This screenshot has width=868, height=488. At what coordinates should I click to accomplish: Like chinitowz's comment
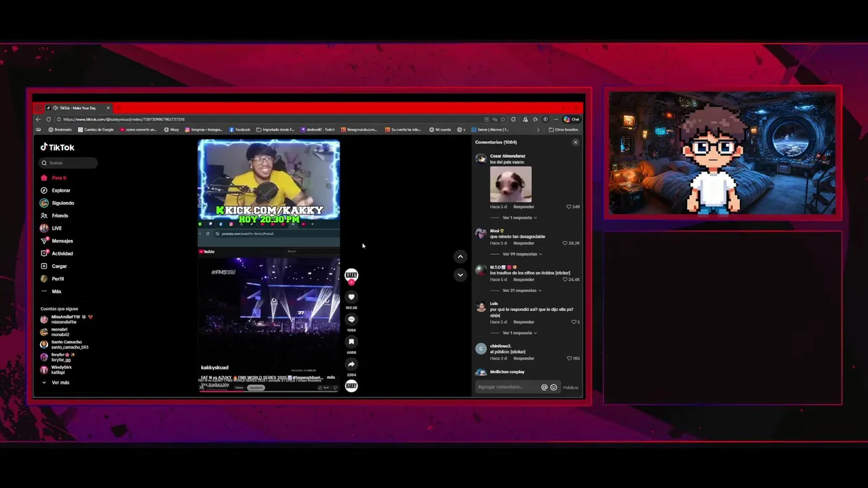(568, 358)
